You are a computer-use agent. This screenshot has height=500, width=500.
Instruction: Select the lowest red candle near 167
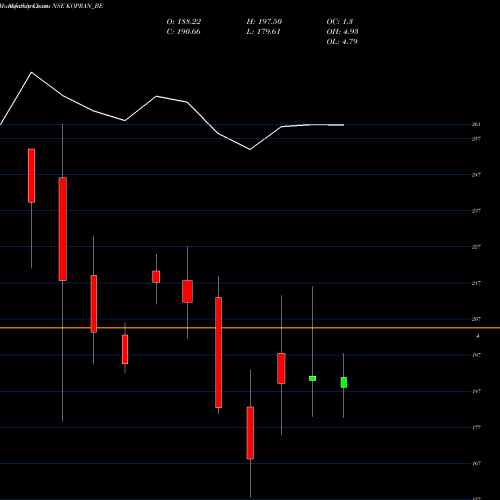tap(250, 433)
